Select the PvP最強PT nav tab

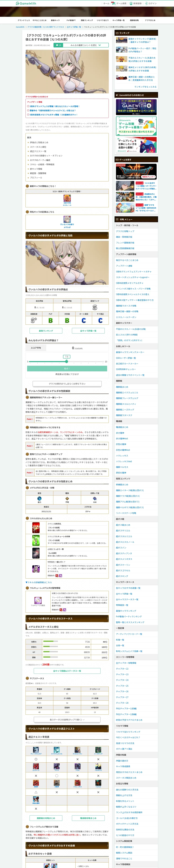click(71, 20)
